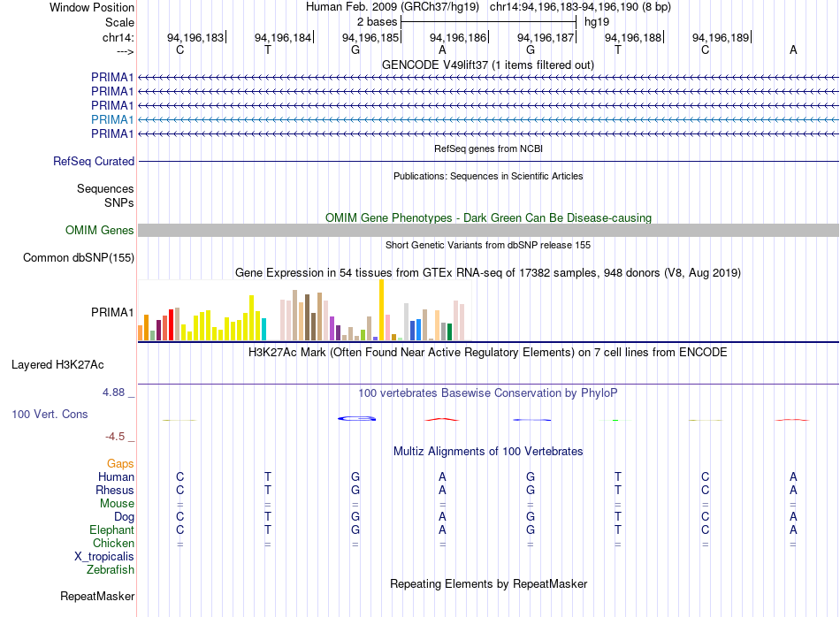Click the chr14:94,196,183-94,196,190 (8 bp) range text
The height and width of the screenshot is (617, 840).
click(580, 7)
